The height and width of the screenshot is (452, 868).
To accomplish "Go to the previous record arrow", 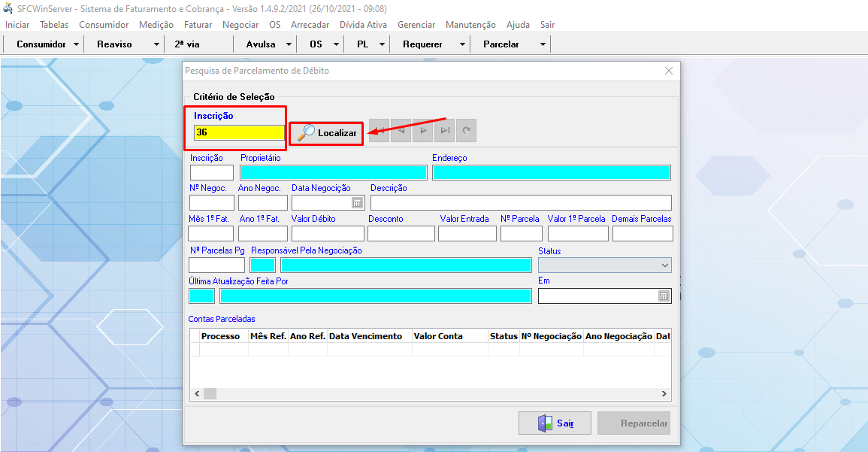I will (402, 131).
